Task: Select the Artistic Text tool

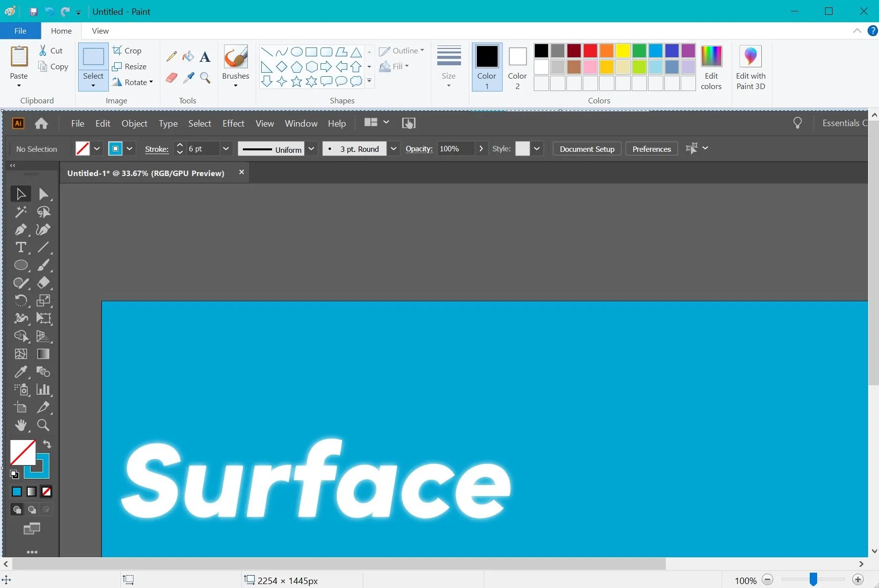Action: pos(21,248)
